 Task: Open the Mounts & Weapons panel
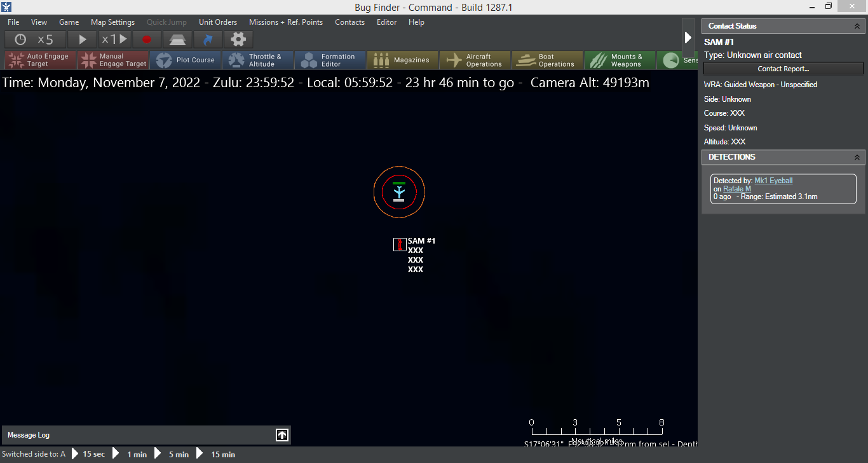[620, 60]
